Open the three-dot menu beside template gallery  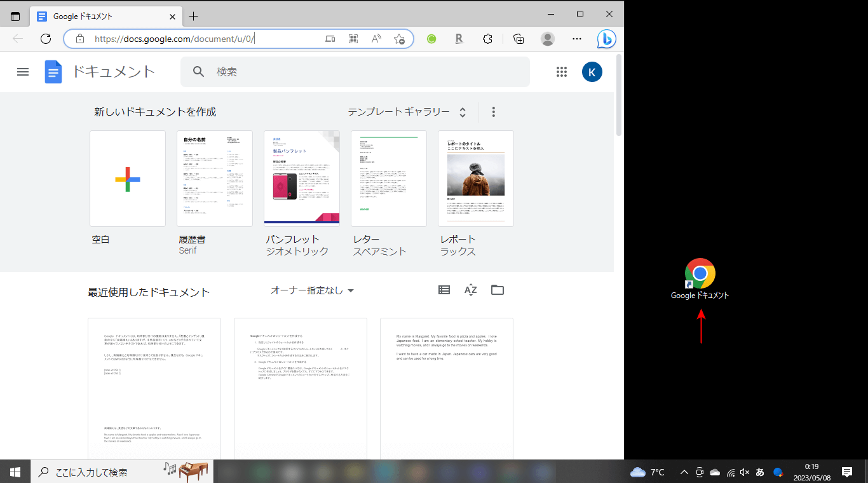tap(494, 112)
